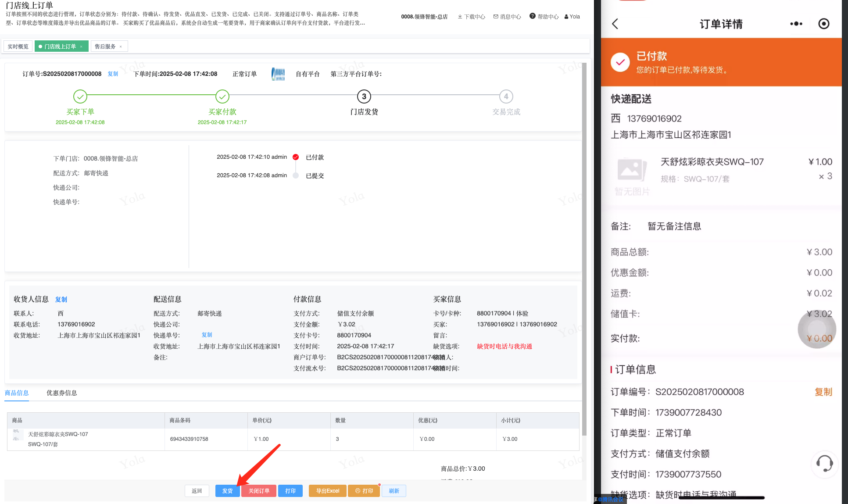Open the three-dots menu in mobile header

(x=796, y=24)
